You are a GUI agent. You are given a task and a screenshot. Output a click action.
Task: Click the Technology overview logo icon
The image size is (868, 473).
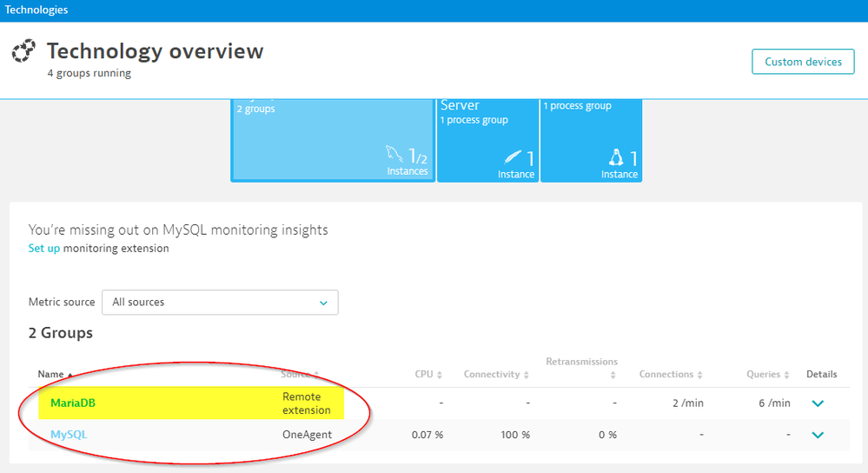click(24, 51)
